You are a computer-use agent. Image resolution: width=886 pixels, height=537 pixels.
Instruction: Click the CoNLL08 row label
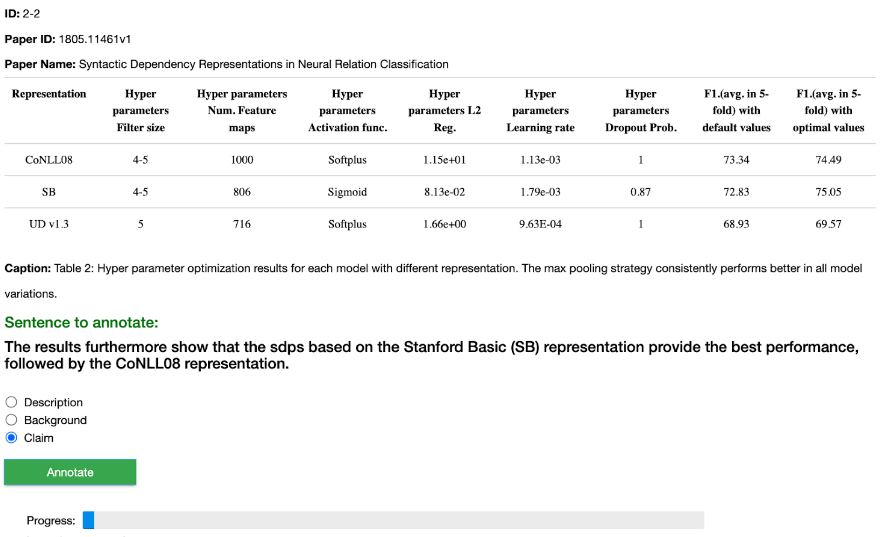[49, 160]
